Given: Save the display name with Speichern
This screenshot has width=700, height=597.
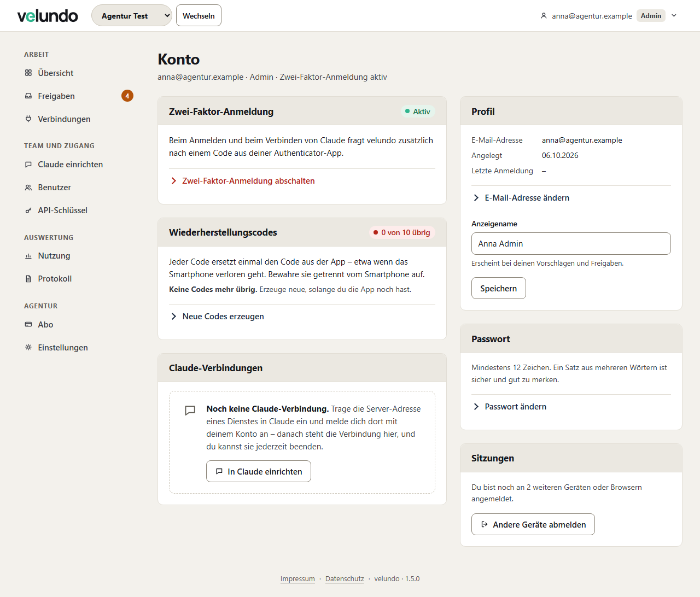Looking at the screenshot, I should tap(499, 288).
